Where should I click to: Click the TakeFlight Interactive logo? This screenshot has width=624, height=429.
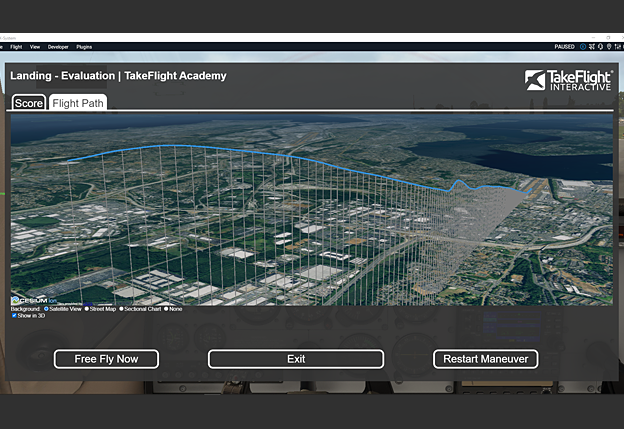pyautogui.click(x=569, y=80)
